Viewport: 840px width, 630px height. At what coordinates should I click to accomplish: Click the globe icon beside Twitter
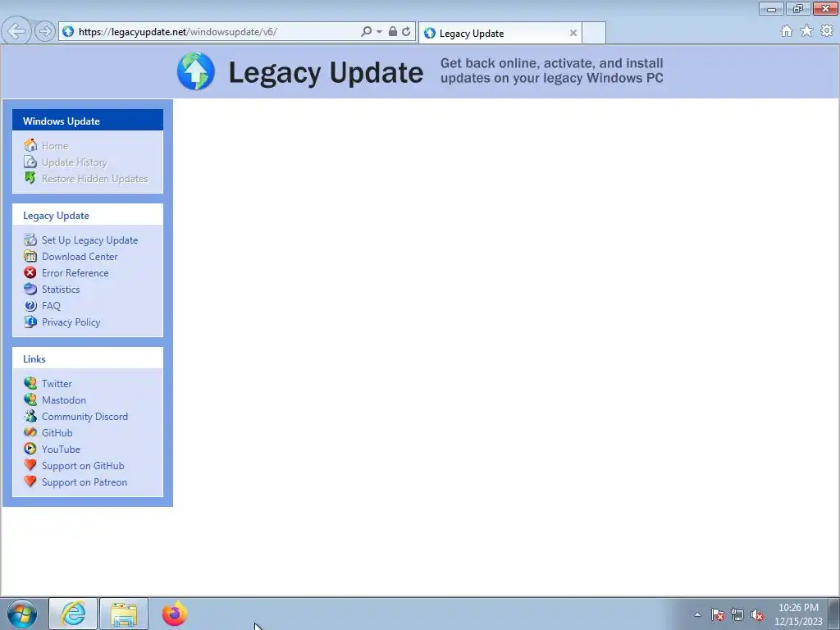30,384
